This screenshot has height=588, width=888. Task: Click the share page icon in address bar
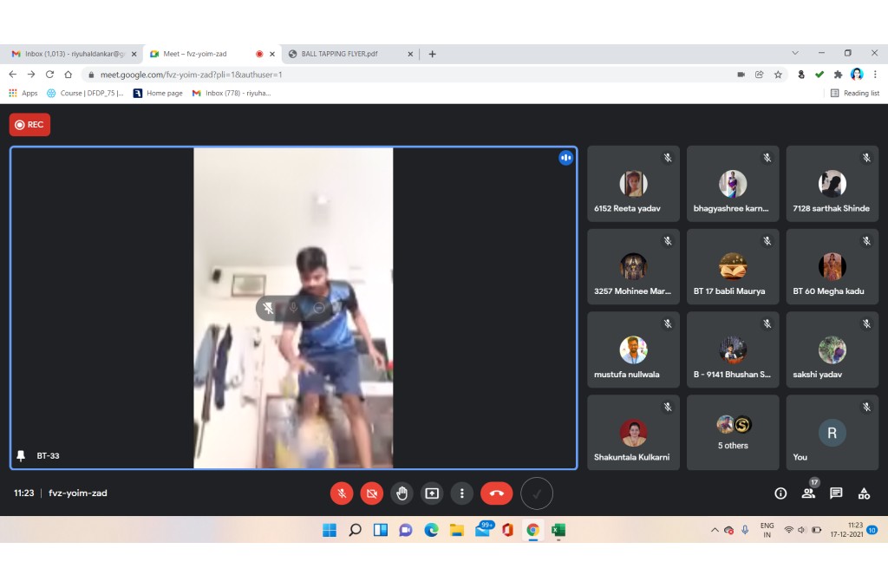760,75
